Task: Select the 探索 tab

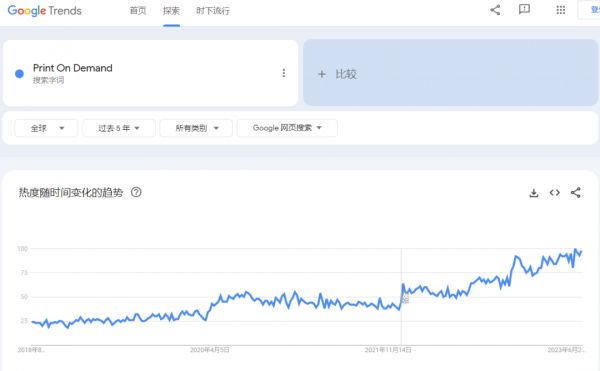Action: coord(171,11)
